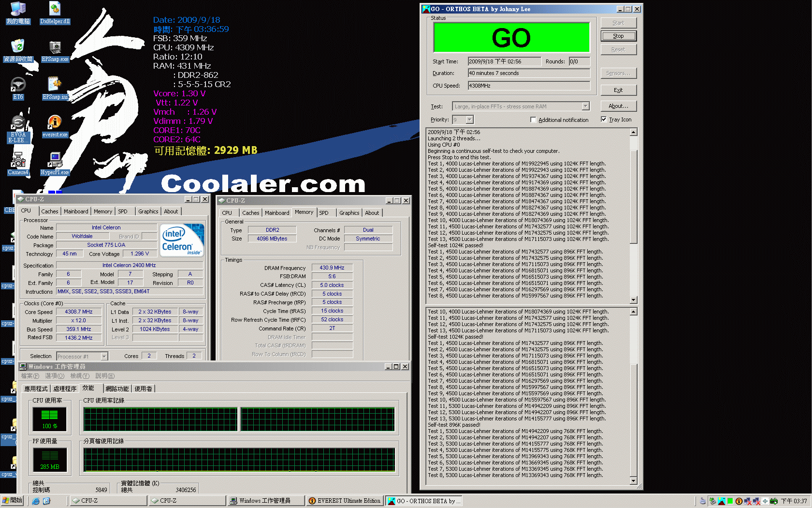Image resolution: width=812 pixels, height=508 pixels.
Task: Click the green GO status indicator
Action: point(511,38)
